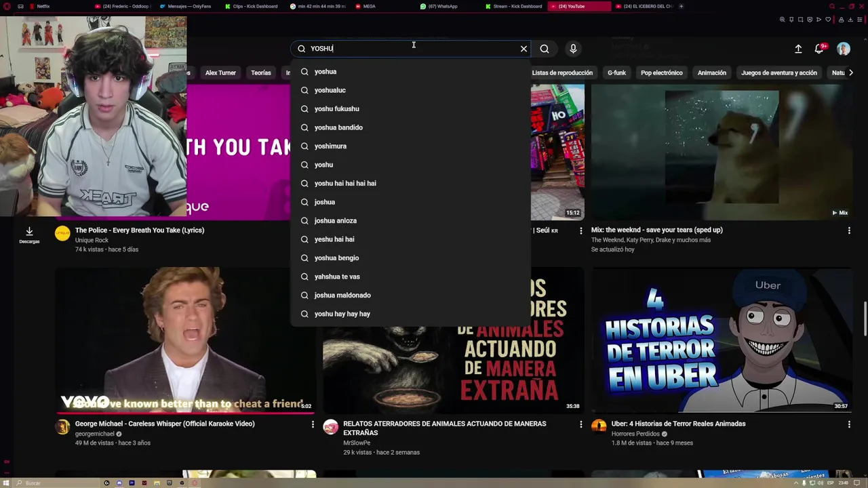Open MrSlowPe channel avatar
The image size is (868, 488).
[x=330, y=427]
